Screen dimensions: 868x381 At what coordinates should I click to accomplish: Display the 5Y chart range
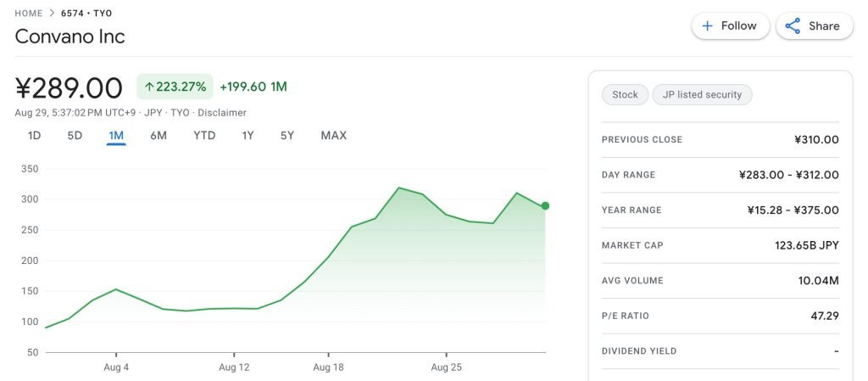click(x=287, y=136)
